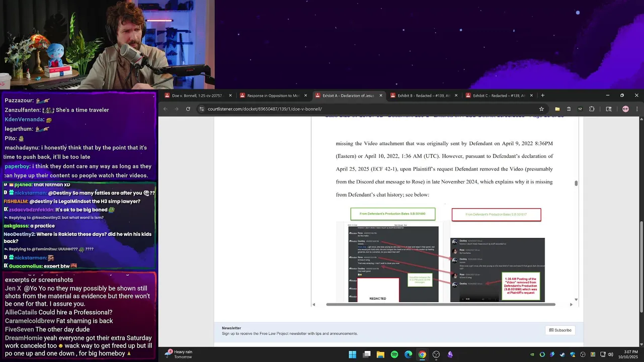Click the NVIDIA tray icon
This screenshot has width=644, height=362.
[532, 354]
